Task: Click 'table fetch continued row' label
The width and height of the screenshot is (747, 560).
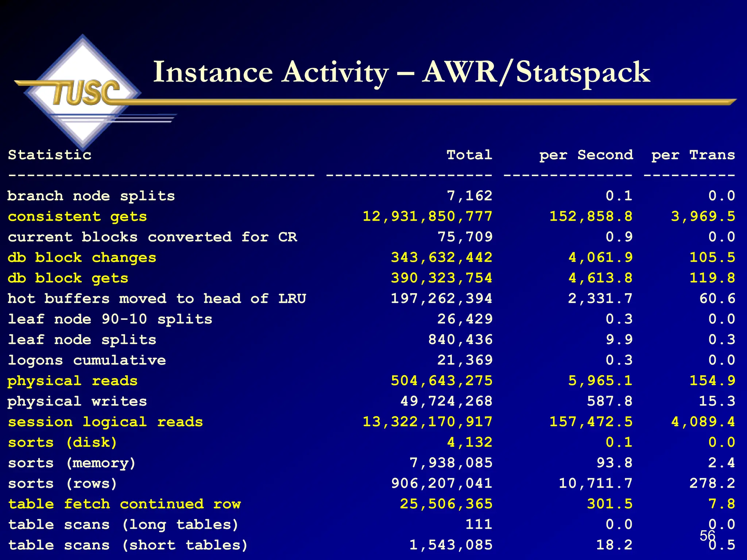Action: pyautogui.click(x=124, y=504)
